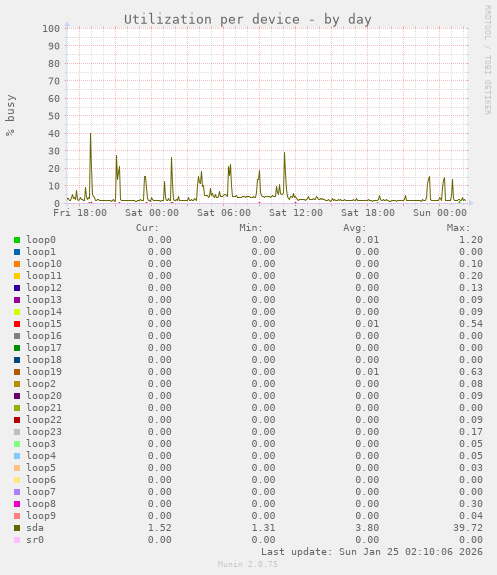Select sda minimum value 1.31
The image size is (497, 575).
click(263, 528)
